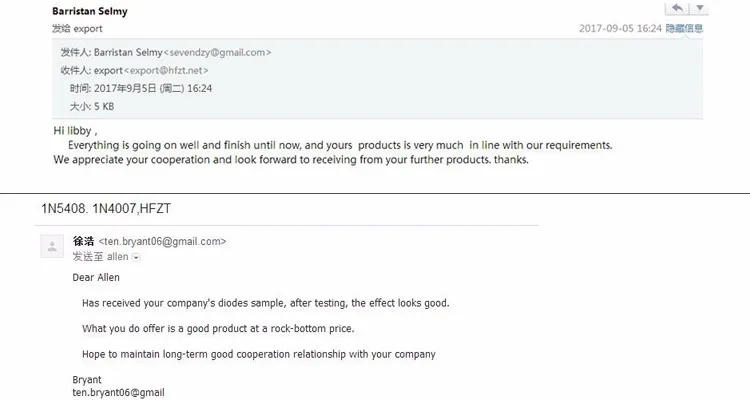The width and height of the screenshot is (750, 400).
Task: Click the 发给 export summary line
Action: coord(78,28)
